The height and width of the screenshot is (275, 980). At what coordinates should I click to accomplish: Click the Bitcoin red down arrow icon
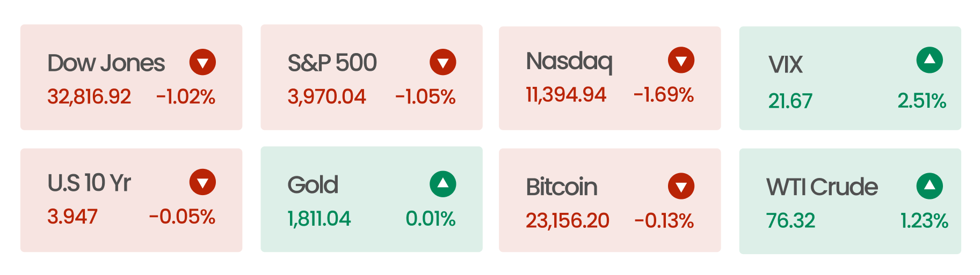tap(681, 186)
